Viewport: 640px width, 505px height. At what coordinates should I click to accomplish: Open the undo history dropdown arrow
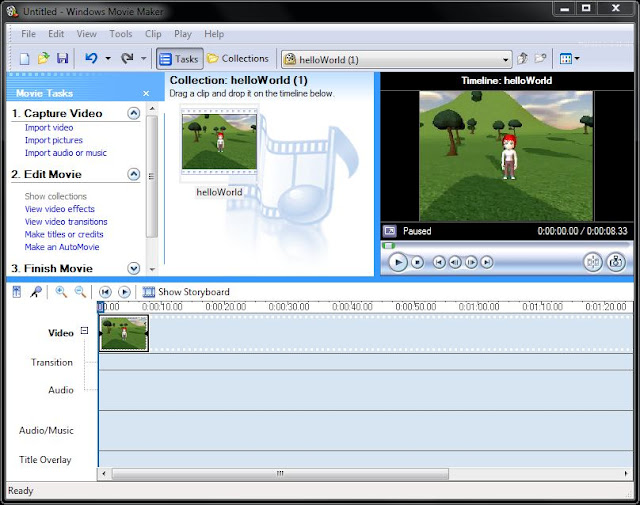pos(108,59)
